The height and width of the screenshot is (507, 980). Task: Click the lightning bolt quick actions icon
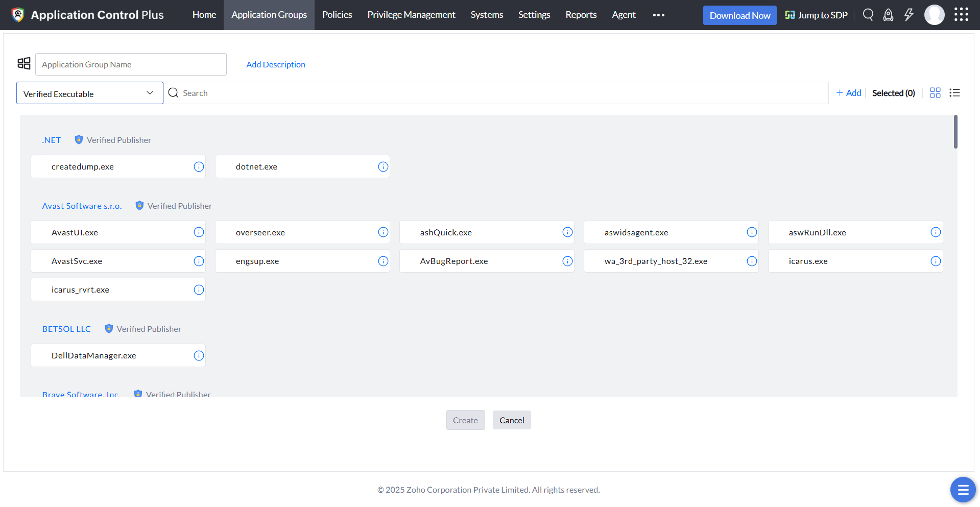909,15
